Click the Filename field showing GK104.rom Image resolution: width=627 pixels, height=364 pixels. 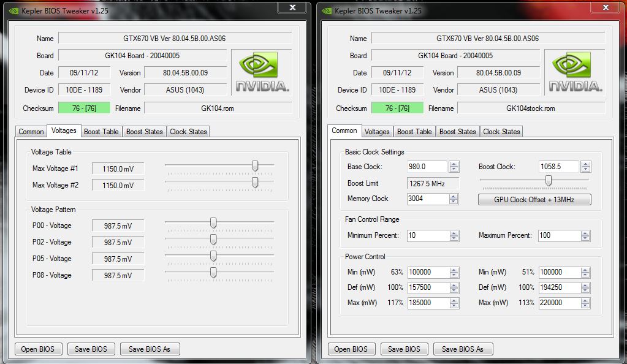(x=218, y=108)
